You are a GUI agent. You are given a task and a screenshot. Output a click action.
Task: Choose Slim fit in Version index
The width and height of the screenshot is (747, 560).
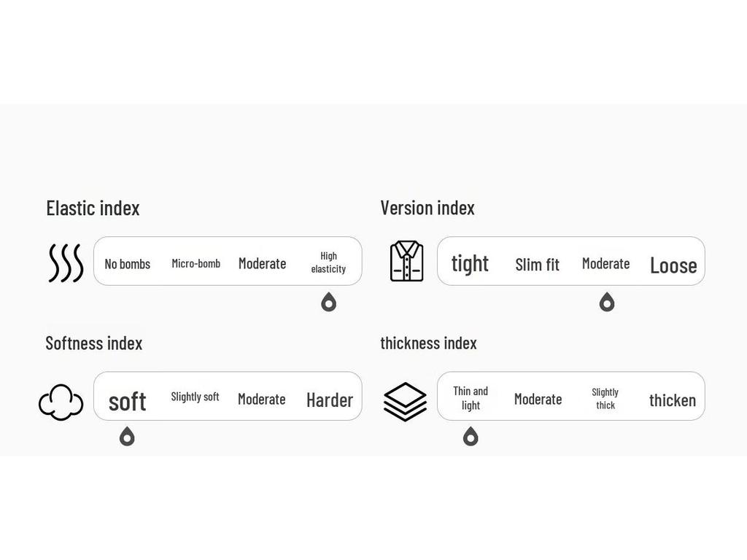coord(537,265)
